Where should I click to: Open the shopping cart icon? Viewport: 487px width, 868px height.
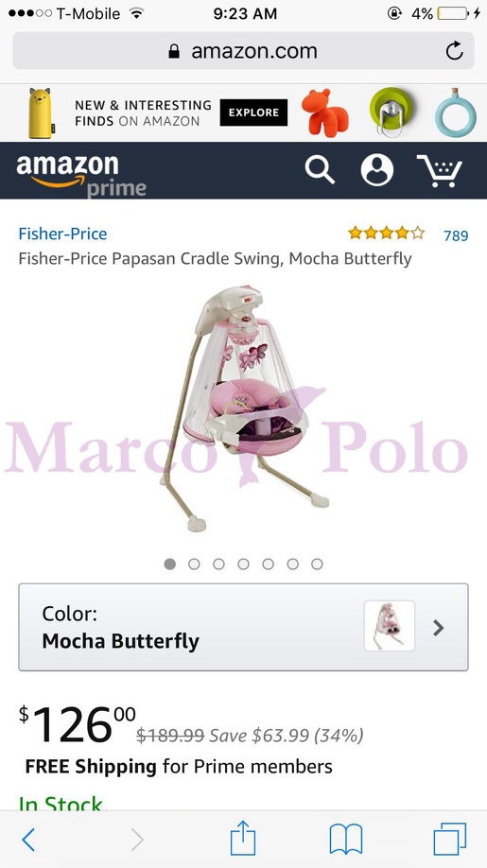click(x=440, y=170)
